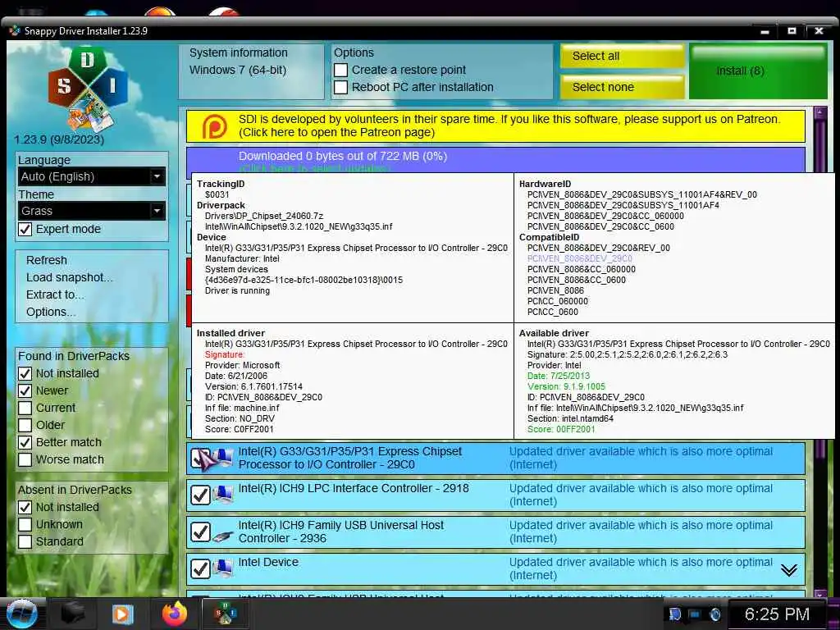The height and width of the screenshot is (630, 840).
Task: Click the green Install (8) button
Action: click(x=758, y=71)
